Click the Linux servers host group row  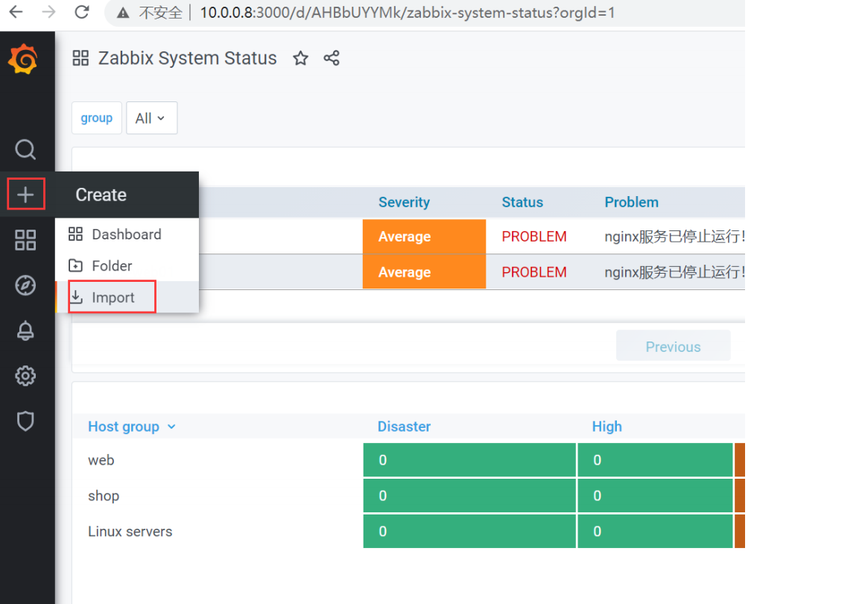tap(130, 532)
